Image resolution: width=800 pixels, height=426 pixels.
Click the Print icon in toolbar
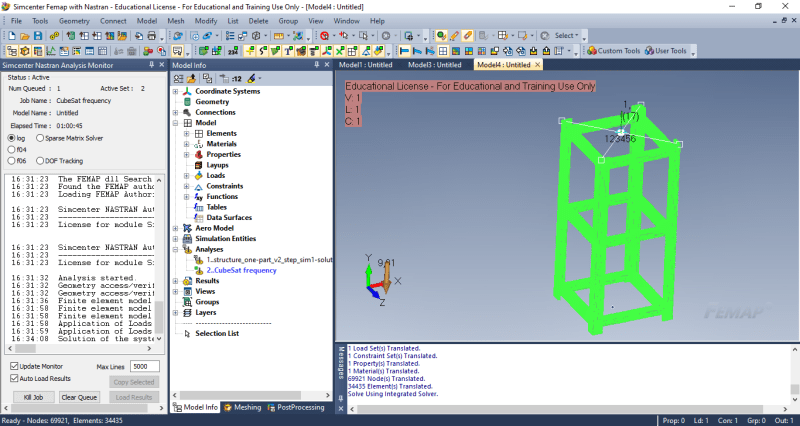tap(152, 36)
